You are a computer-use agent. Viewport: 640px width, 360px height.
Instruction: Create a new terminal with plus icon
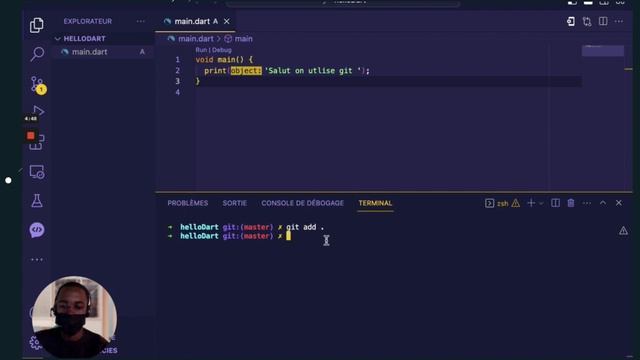tap(531, 203)
